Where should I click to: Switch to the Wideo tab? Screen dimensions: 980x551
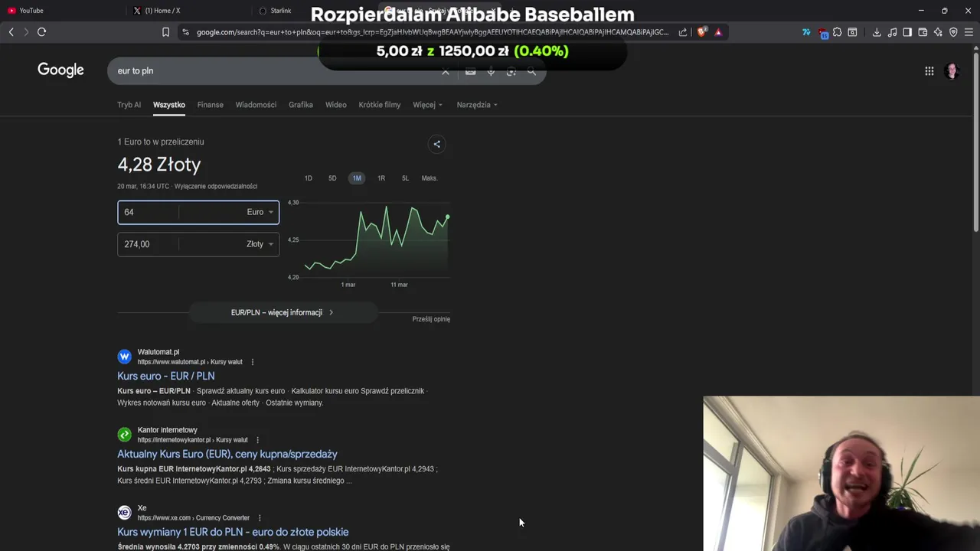click(x=335, y=105)
